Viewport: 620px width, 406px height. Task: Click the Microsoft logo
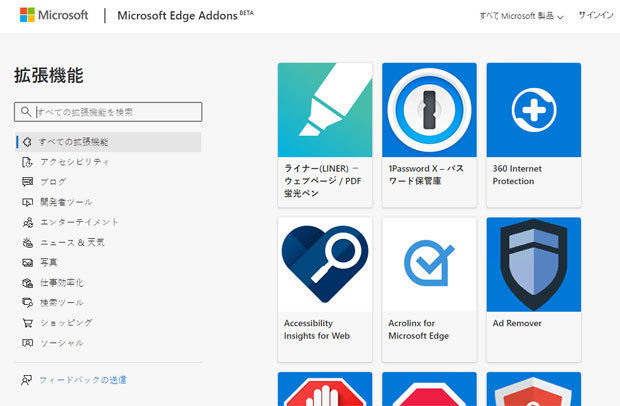click(x=54, y=16)
